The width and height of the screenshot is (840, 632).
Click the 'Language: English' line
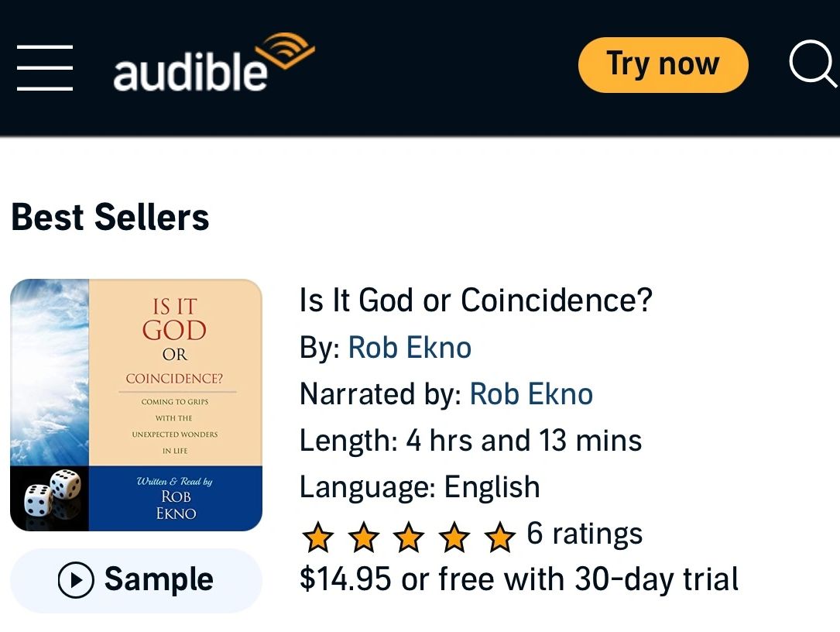click(420, 487)
